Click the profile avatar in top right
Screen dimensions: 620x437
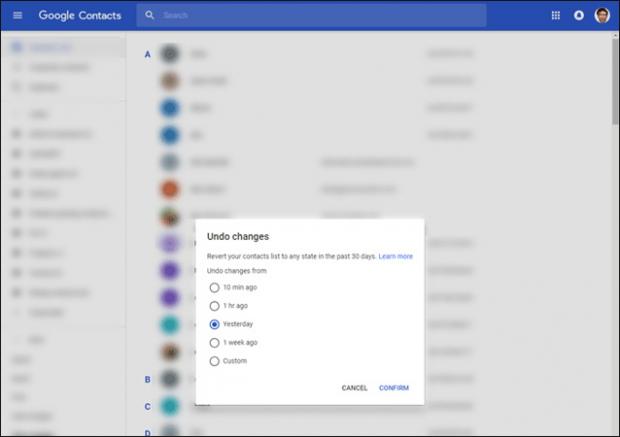(602, 16)
